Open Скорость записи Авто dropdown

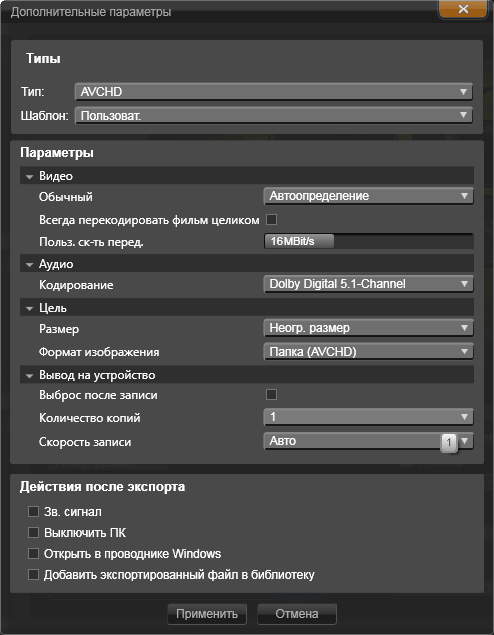[368, 441]
